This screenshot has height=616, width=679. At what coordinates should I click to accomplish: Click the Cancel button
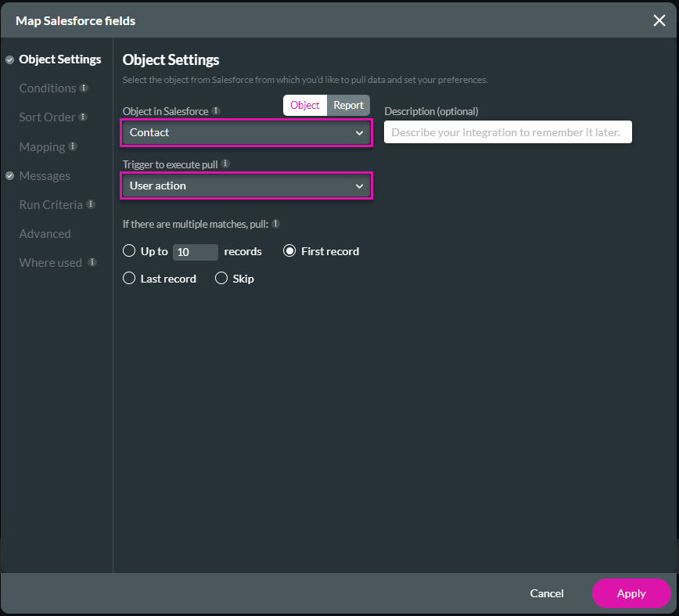tap(546, 593)
